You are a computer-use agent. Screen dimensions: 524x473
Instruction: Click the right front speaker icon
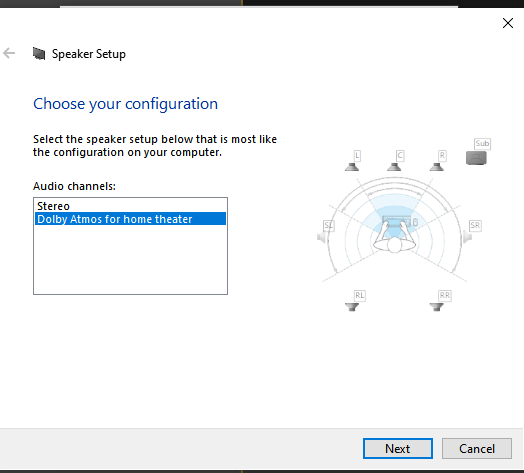pos(436,166)
